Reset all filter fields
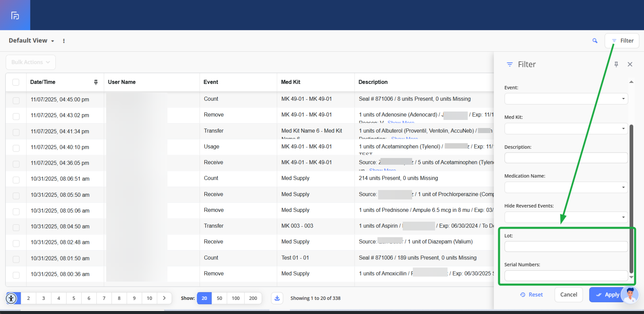Screen dimensions: 644x314 pos(531,295)
